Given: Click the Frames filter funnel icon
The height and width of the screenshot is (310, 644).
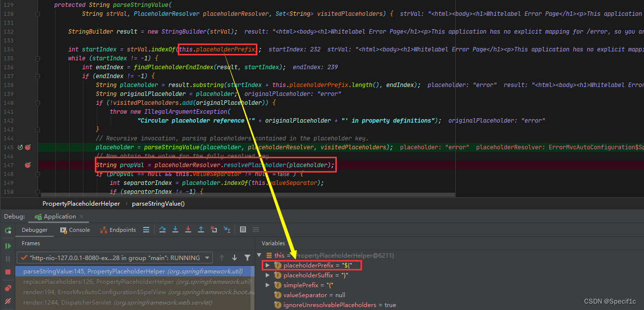Looking at the screenshot, I should point(247,258).
